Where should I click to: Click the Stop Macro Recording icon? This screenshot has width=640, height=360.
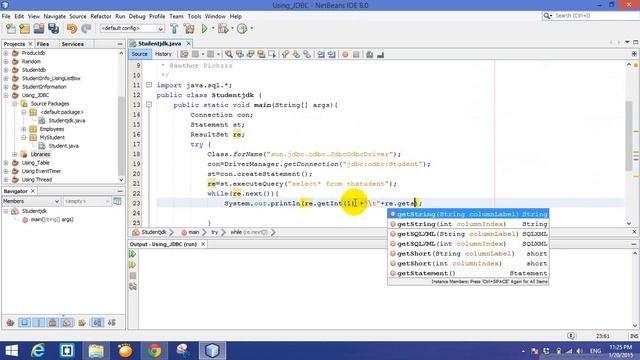356,54
